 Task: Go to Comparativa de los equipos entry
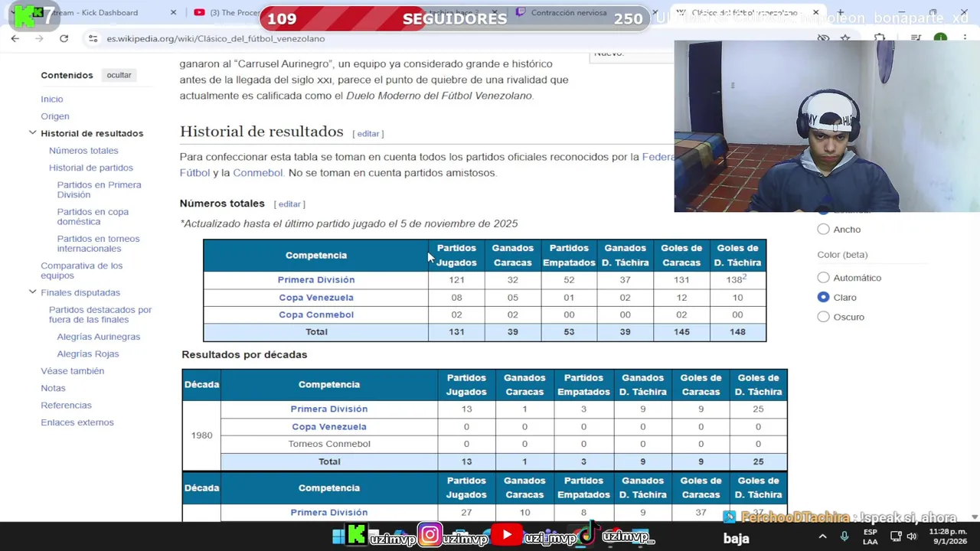81,270
